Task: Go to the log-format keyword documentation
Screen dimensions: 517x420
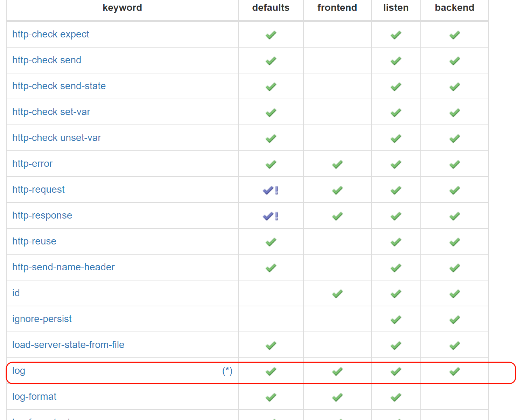Action: coord(34,397)
